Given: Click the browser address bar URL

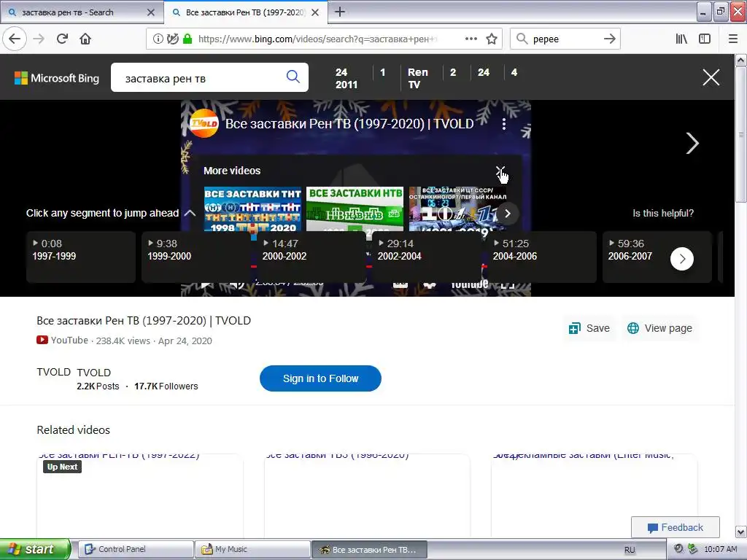Looking at the screenshot, I should point(318,39).
